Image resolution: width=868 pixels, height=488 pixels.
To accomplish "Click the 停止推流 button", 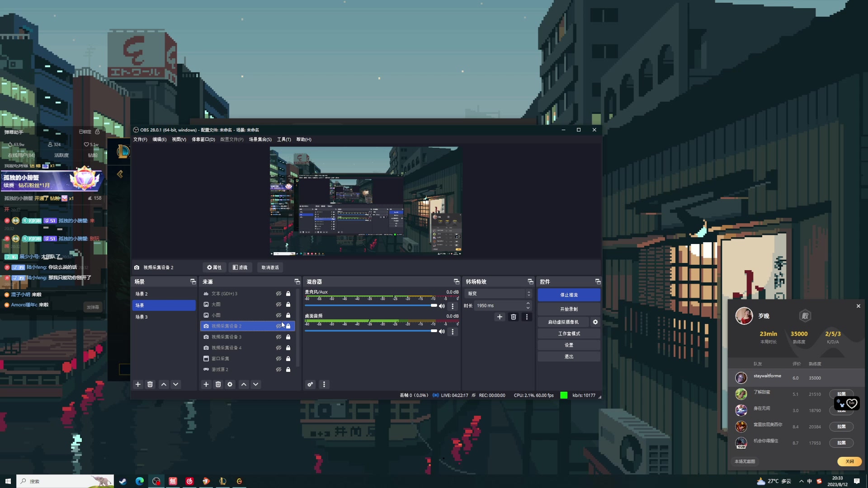I will click(x=569, y=295).
